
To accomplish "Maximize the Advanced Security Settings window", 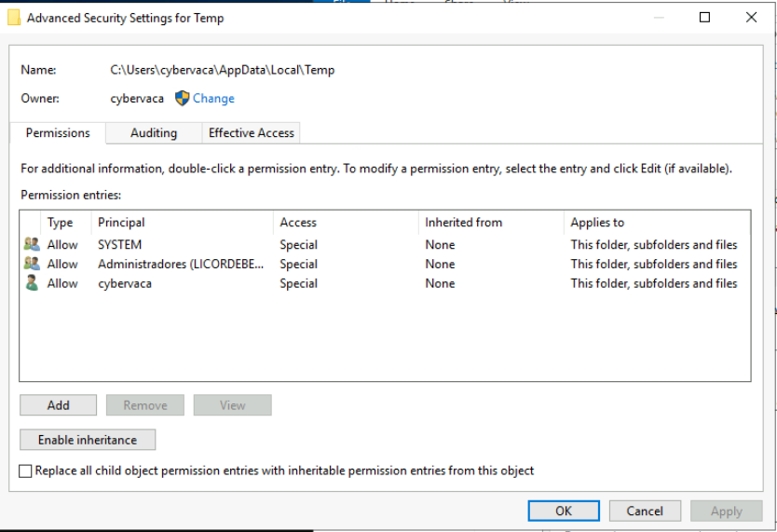I will pyautogui.click(x=704, y=18).
